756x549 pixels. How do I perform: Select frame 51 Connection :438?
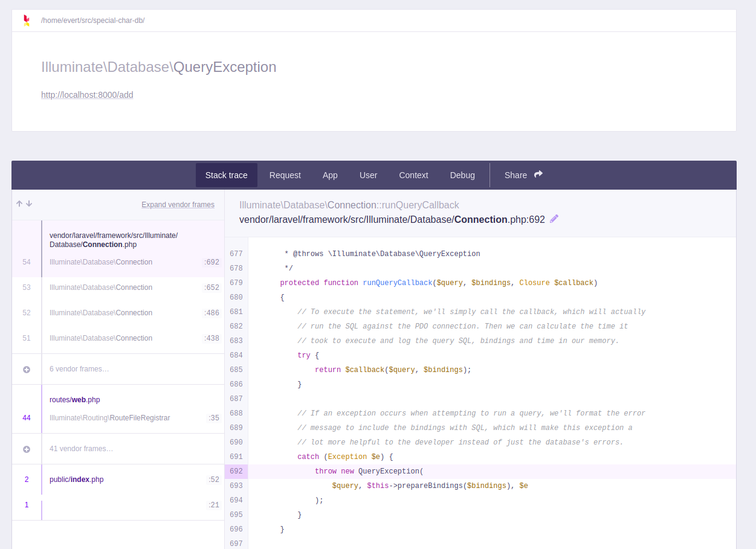(x=118, y=338)
